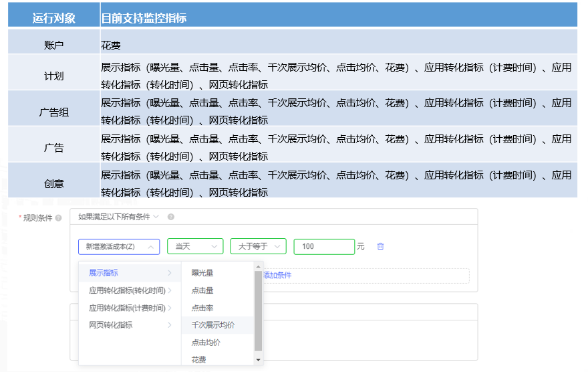Click scrollbar down arrow in metric list
588x372 pixels.
point(258,360)
